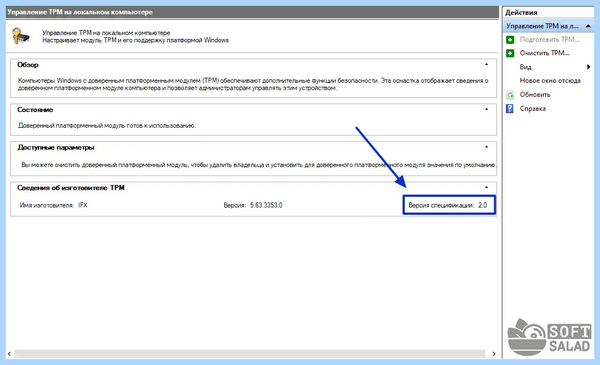
Task: Click the horizontal scrollbar left arrow
Action: point(10,354)
